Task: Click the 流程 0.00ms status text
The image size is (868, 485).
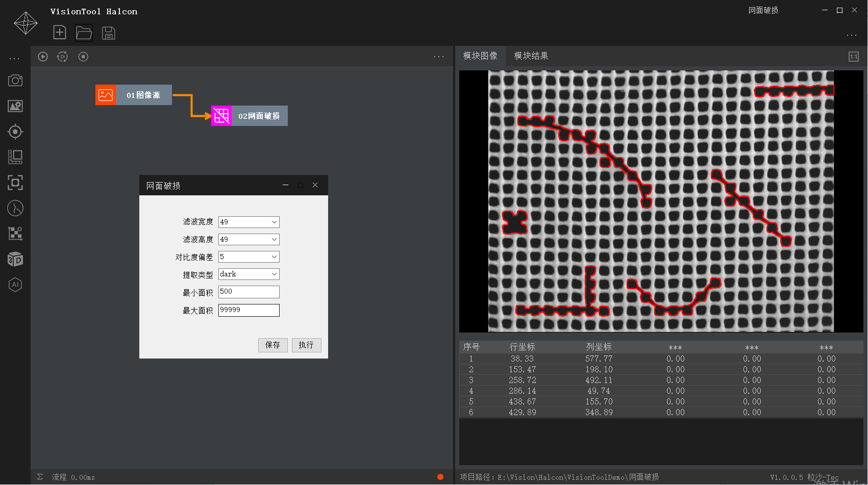Action: (x=73, y=477)
